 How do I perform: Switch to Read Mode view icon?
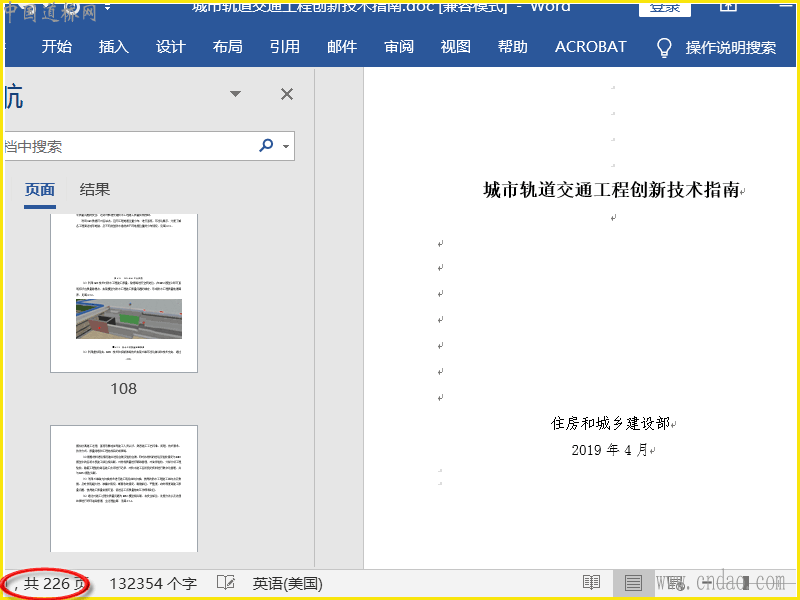(x=592, y=583)
